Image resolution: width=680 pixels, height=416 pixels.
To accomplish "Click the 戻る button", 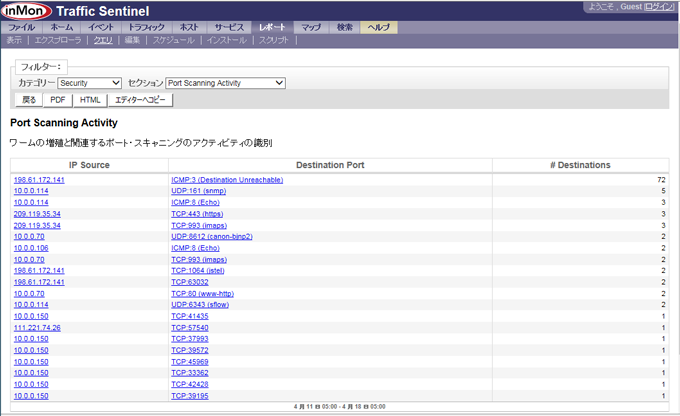I will 29,100.
